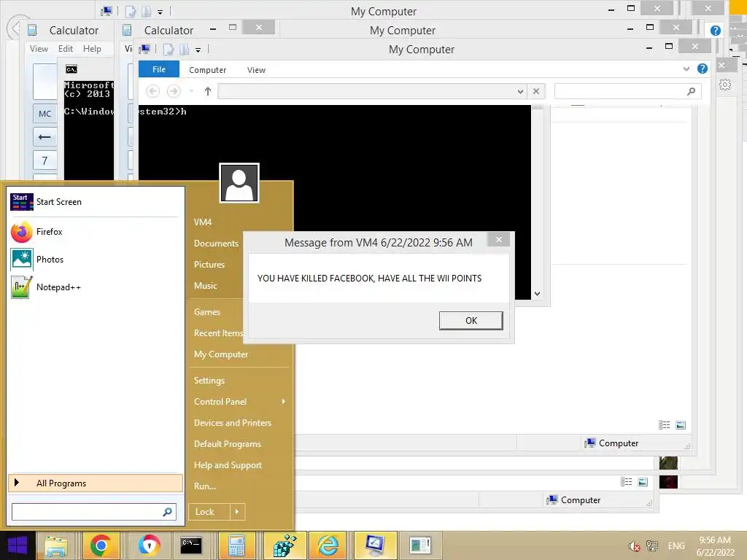
Task: Open File Explorer from the taskbar
Action: click(x=56, y=545)
